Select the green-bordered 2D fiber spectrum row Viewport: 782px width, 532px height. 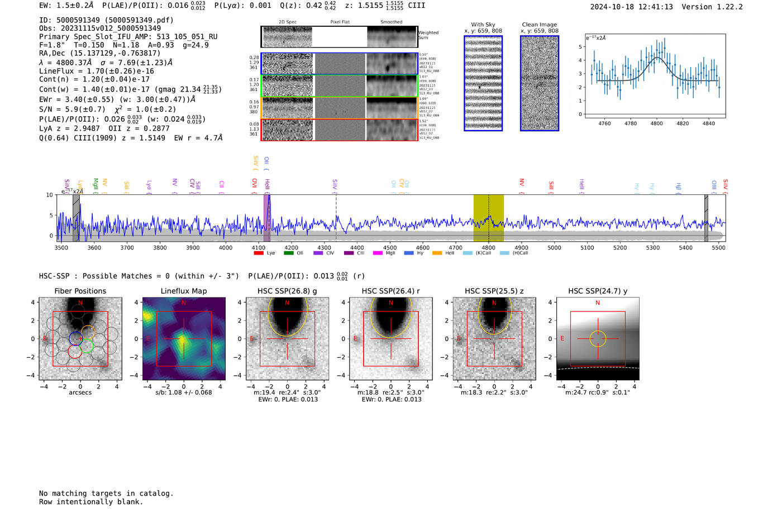340,86
